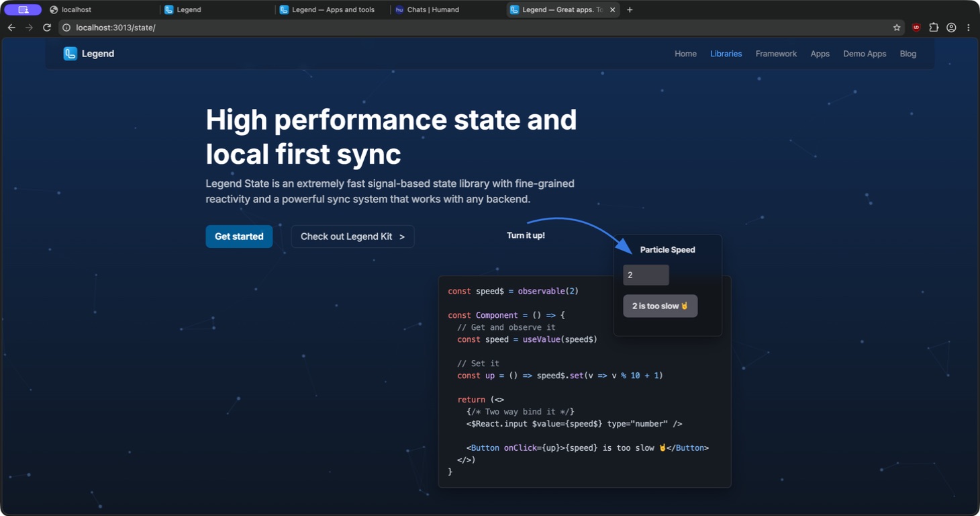
Task: Click the Legend brand name in the navbar
Action: (x=98, y=54)
